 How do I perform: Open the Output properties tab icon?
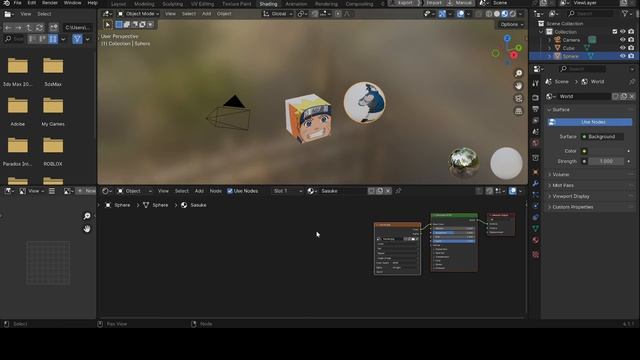536,109
